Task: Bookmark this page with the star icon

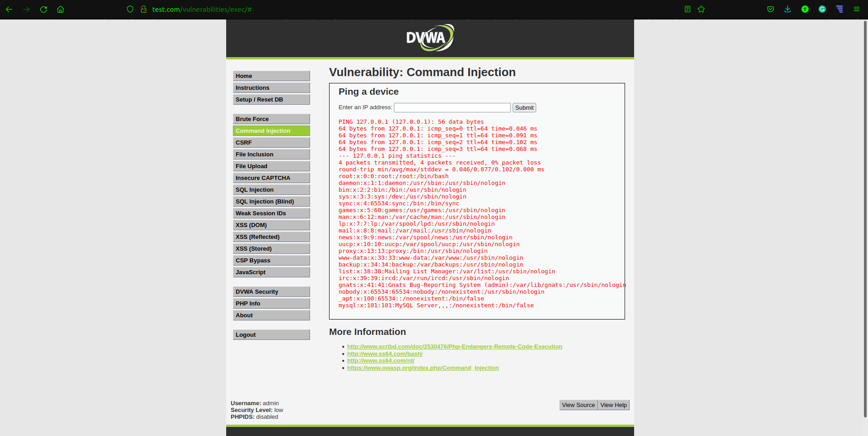Action: click(701, 9)
